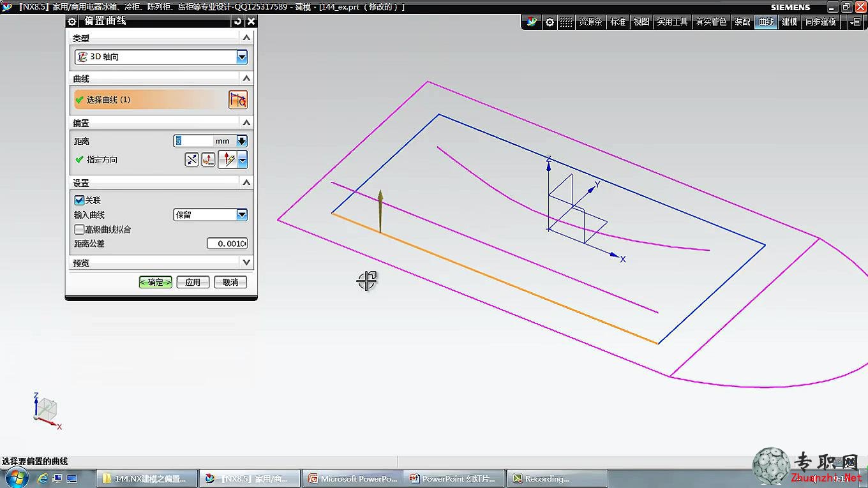Viewport: 868px width, 488px height.
Task: Click the 取消 button
Action: pos(230,282)
